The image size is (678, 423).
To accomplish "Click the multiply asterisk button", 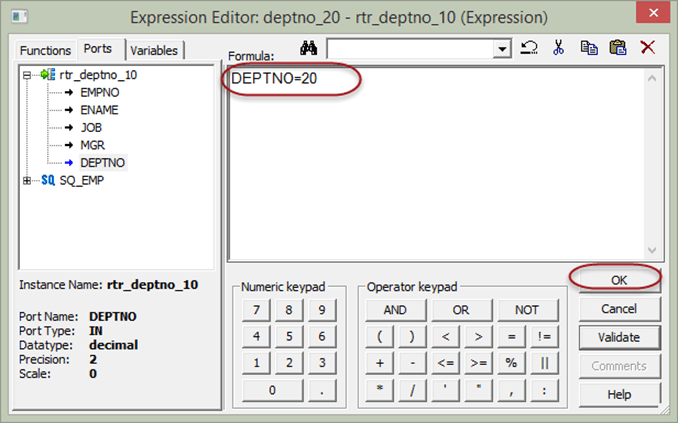I will pos(380,390).
